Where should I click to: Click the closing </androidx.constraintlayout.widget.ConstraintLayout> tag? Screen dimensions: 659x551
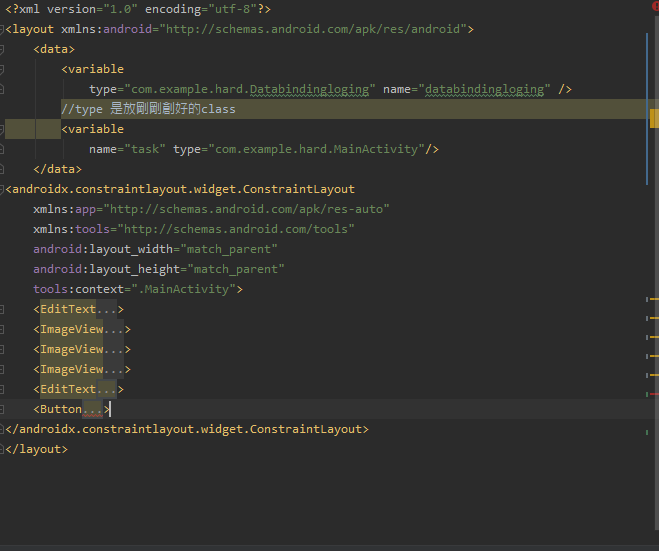point(187,430)
